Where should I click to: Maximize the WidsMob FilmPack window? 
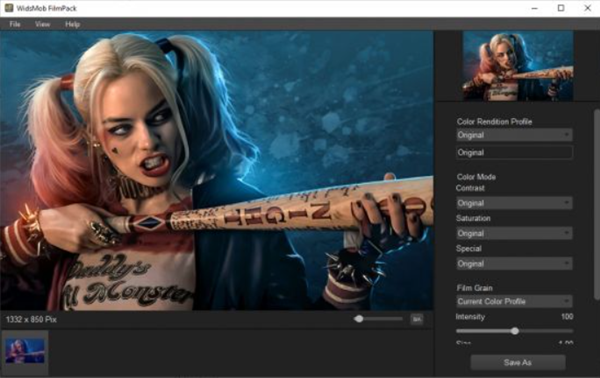point(561,8)
